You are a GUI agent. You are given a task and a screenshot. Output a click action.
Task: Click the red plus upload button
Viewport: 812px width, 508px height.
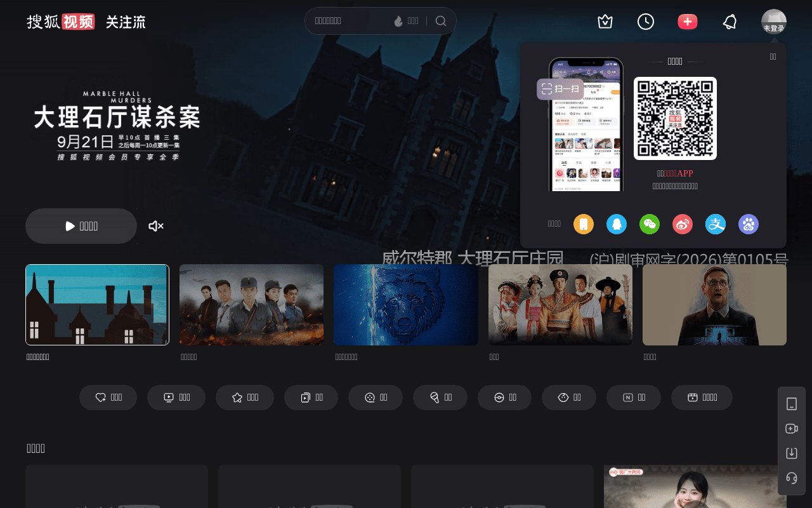click(688, 22)
